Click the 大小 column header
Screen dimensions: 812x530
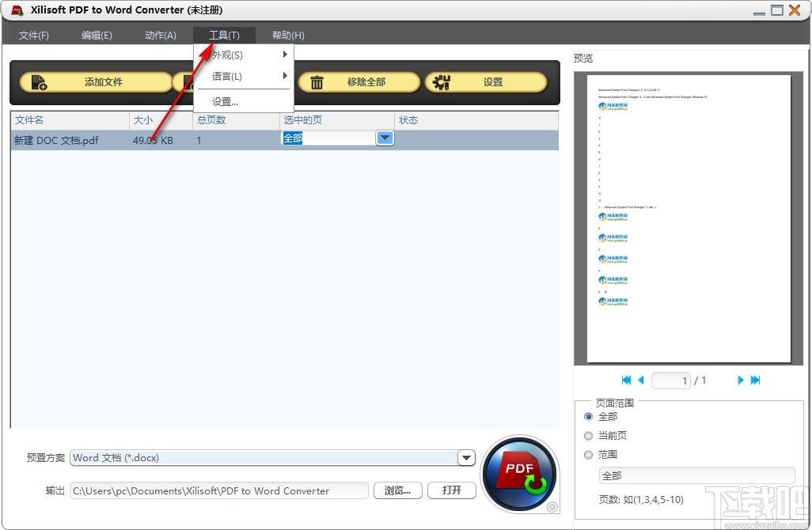pos(161,120)
